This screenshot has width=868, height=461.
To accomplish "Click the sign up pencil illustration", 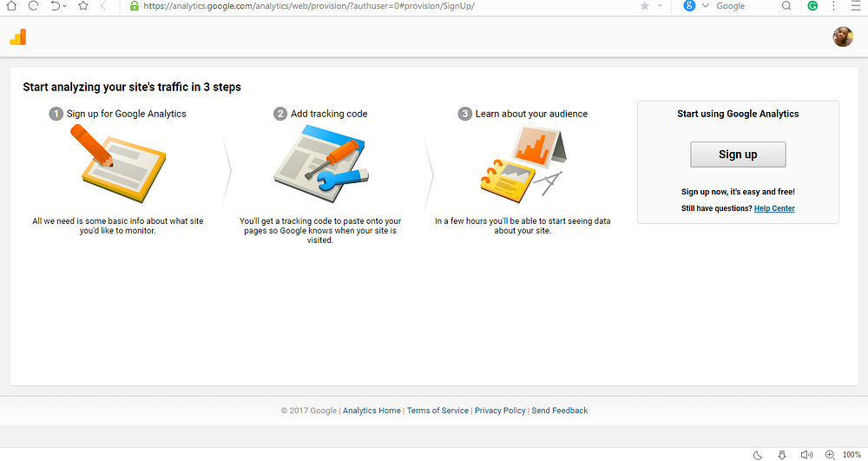I will [118, 163].
